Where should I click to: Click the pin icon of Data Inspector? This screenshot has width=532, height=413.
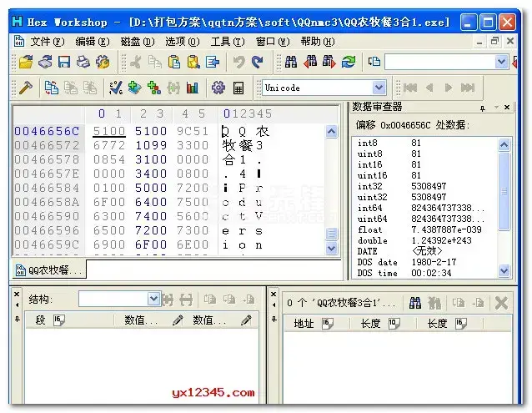(x=483, y=108)
